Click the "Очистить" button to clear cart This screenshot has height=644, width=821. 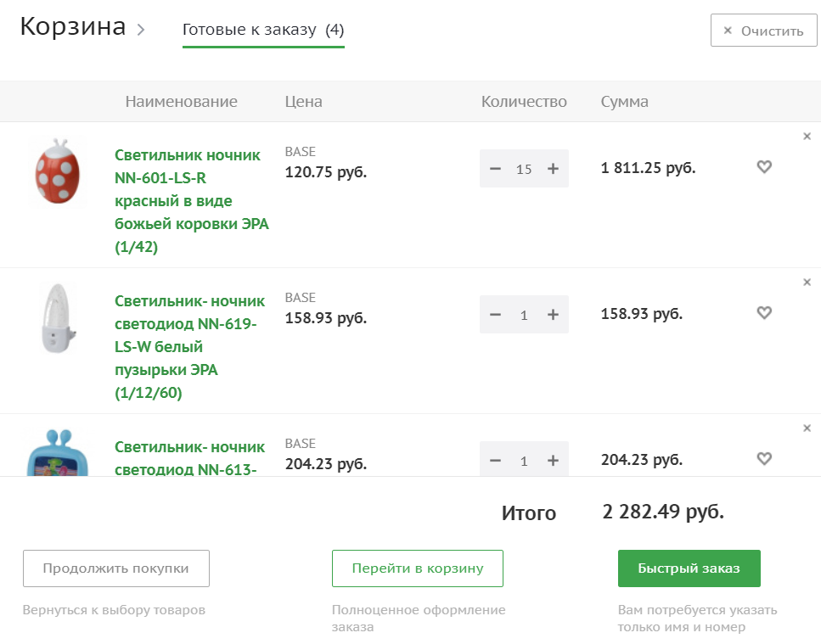[763, 31]
